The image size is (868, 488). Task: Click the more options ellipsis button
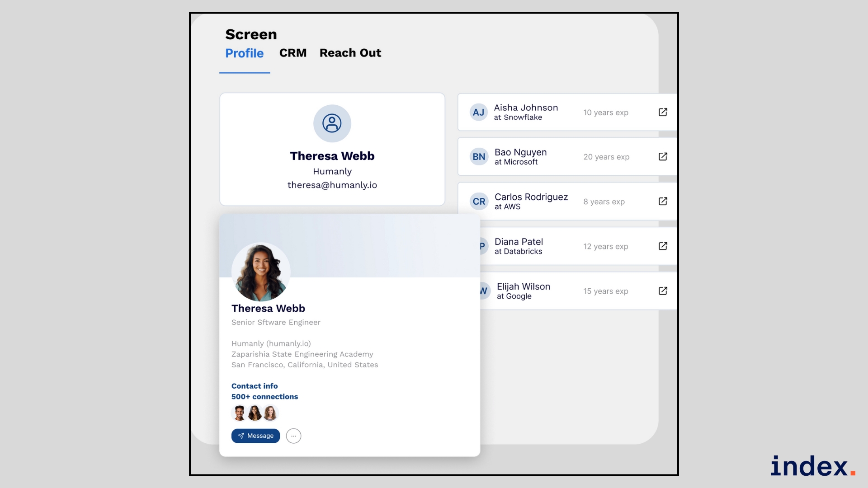click(293, 436)
